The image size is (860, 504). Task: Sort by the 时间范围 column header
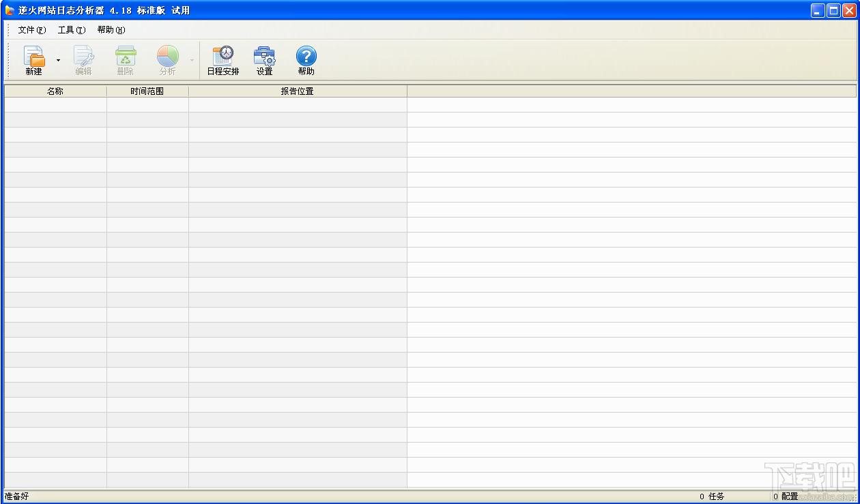pos(147,91)
